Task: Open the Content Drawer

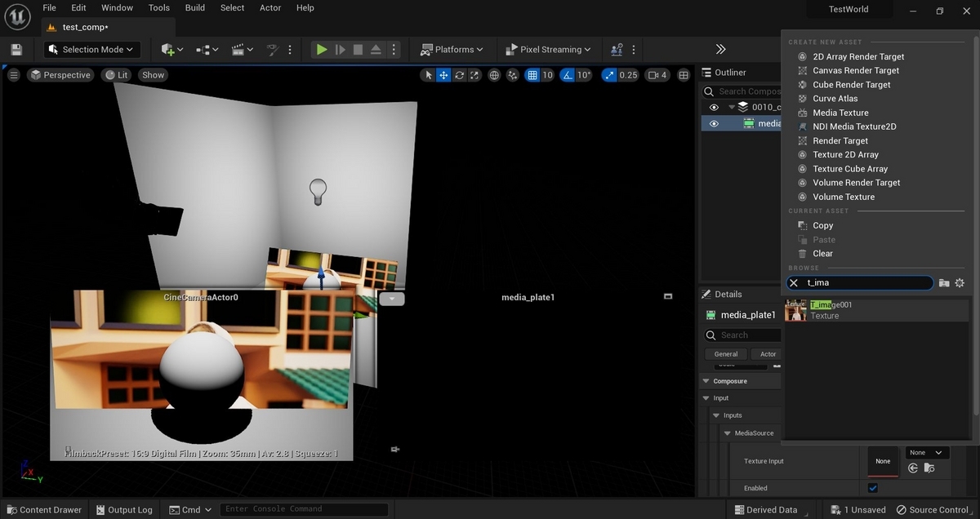Action: (43, 510)
